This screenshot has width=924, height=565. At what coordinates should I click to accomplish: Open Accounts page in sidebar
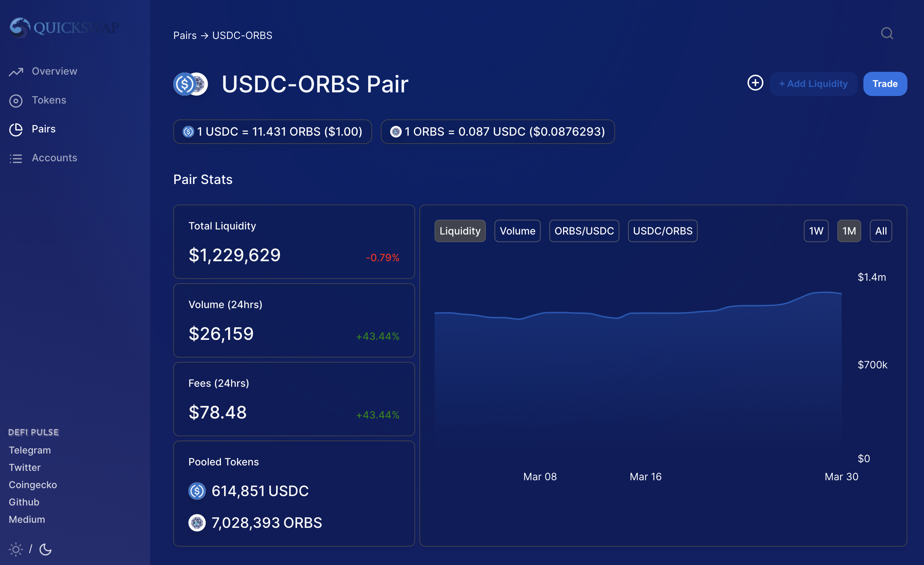pos(55,158)
